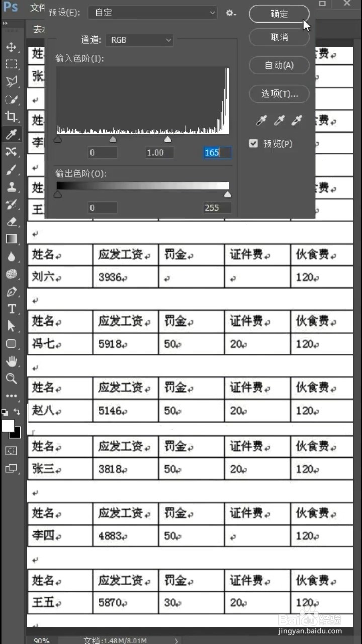Select the Polygonal Lasso tool
362x644 pixels.
point(11,82)
